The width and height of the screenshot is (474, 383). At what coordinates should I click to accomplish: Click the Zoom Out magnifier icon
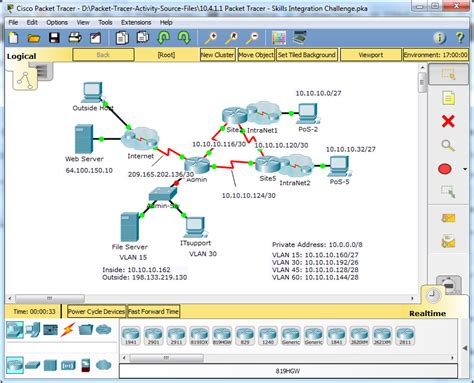(x=252, y=38)
